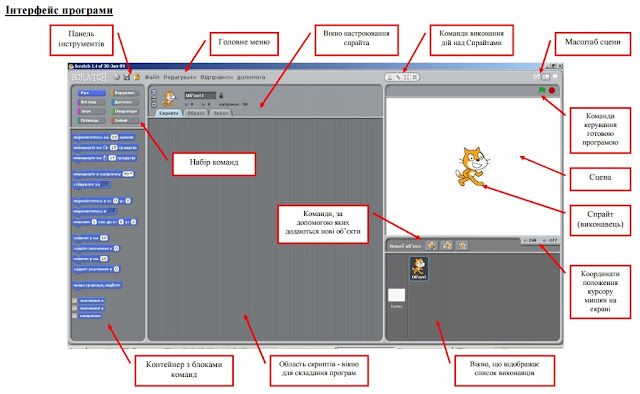Image resolution: width=640 pixels, height=394 pixels.
Task: Switch to full stage view mode
Action: click(545, 77)
